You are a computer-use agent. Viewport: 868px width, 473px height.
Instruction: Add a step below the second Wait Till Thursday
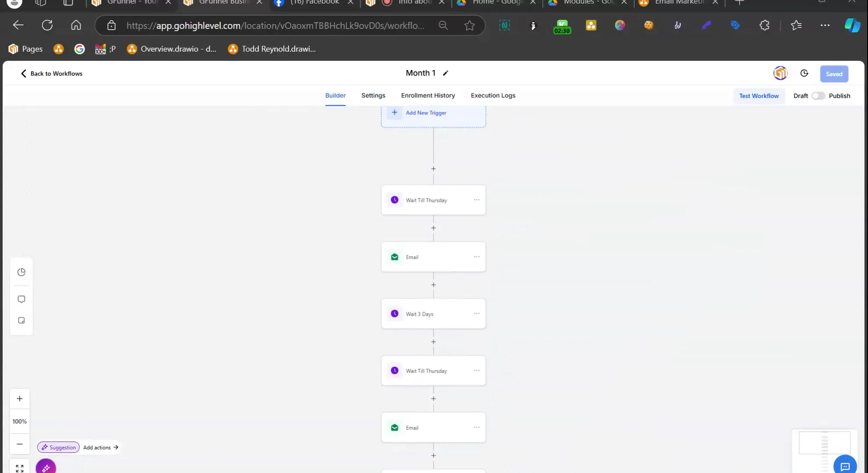[x=433, y=399]
